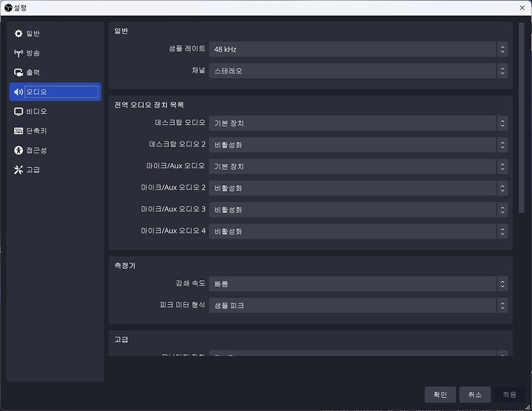
Task: Click the 출력 output icon in sidebar
Action: [18, 72]
